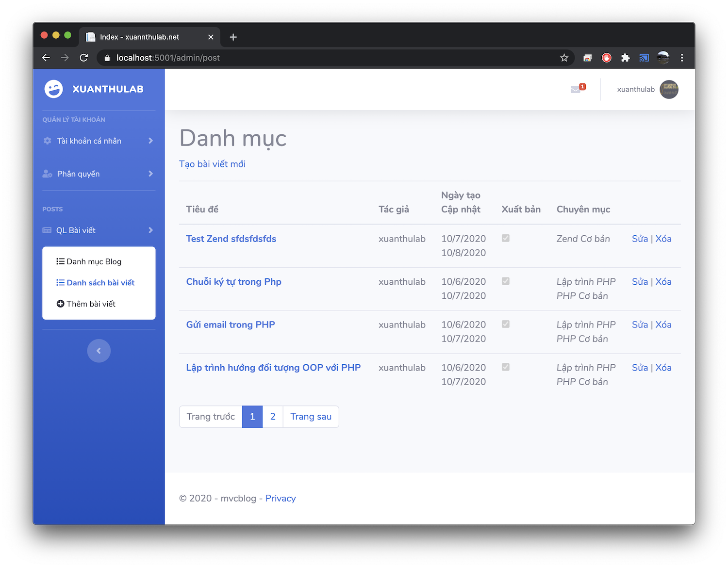The image size is (728, 568).
Task: Click Sửa for Test Zend sfdsfdsfds
Action: pyautogui.click(x=640, y=239)
